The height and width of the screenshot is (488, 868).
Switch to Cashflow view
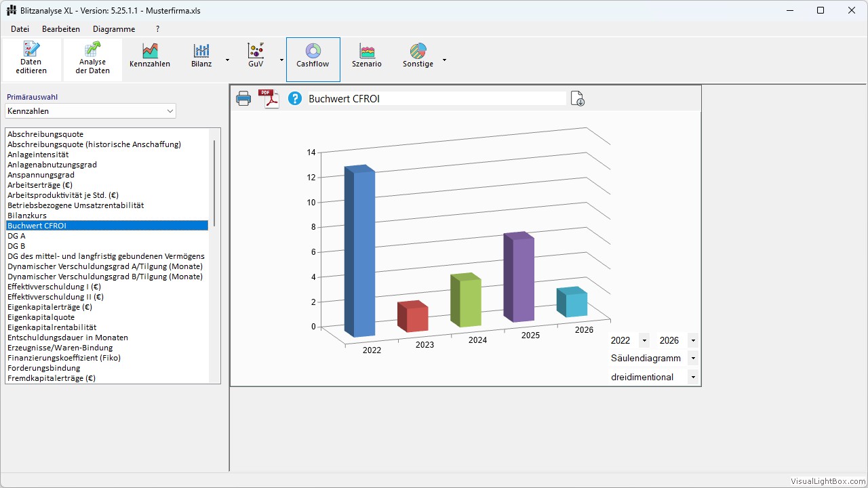313,60
